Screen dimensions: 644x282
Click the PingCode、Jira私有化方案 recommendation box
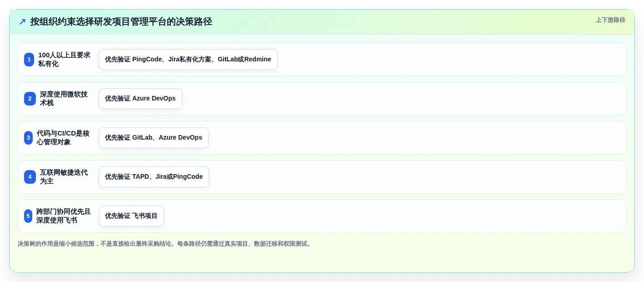188,60
